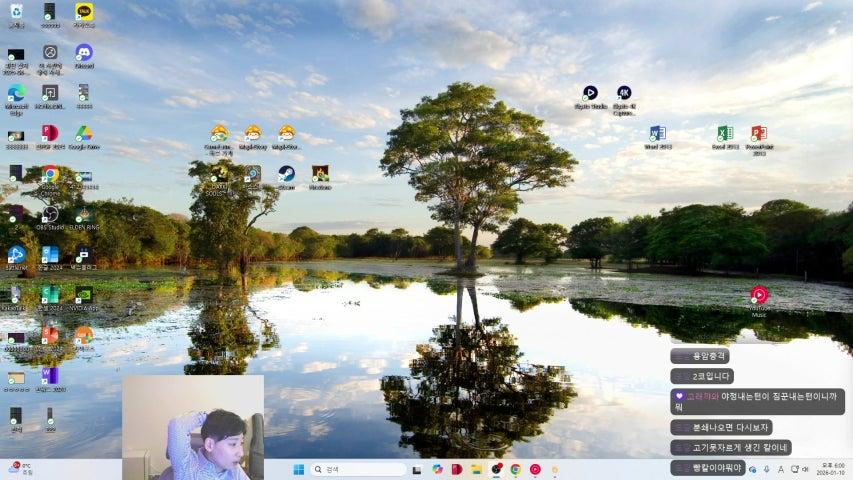Toggle the IME language indicator A
Image resolution: width=853 pixels, height=480 pixels.
[781, 469]
